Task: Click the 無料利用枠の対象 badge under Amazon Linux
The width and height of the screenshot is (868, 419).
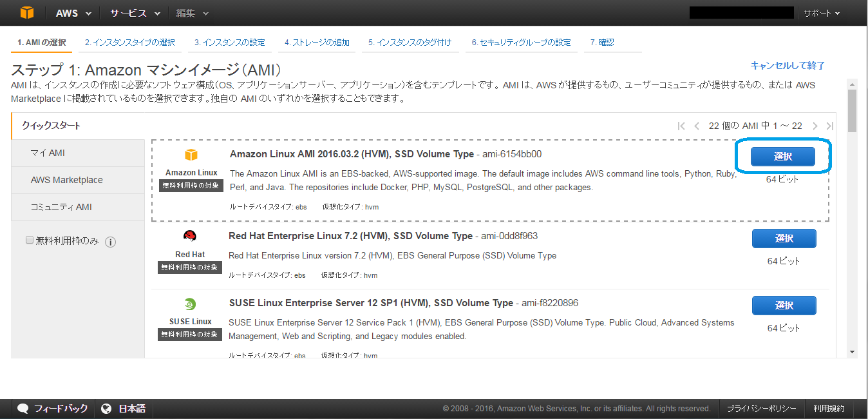Action: click(x=191, y=186)
